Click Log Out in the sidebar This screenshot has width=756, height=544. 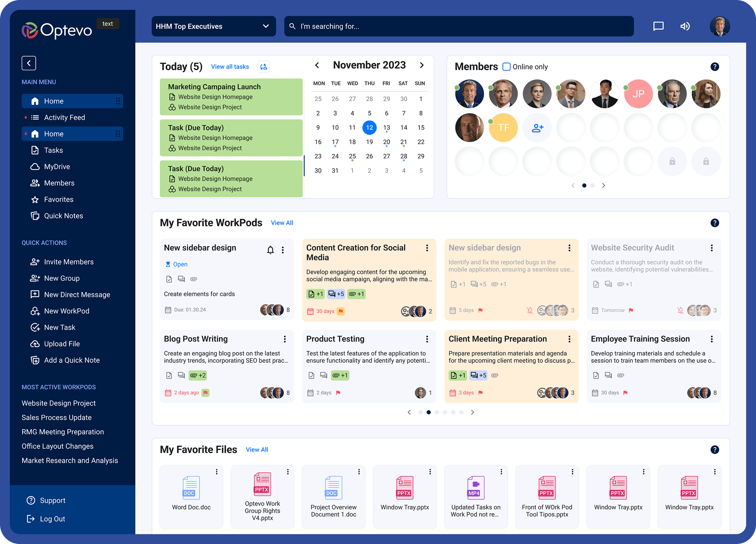[x=52, y=519]
